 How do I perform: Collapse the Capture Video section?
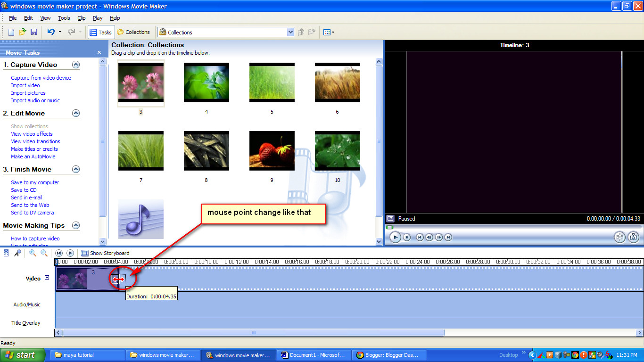[76, 65]
